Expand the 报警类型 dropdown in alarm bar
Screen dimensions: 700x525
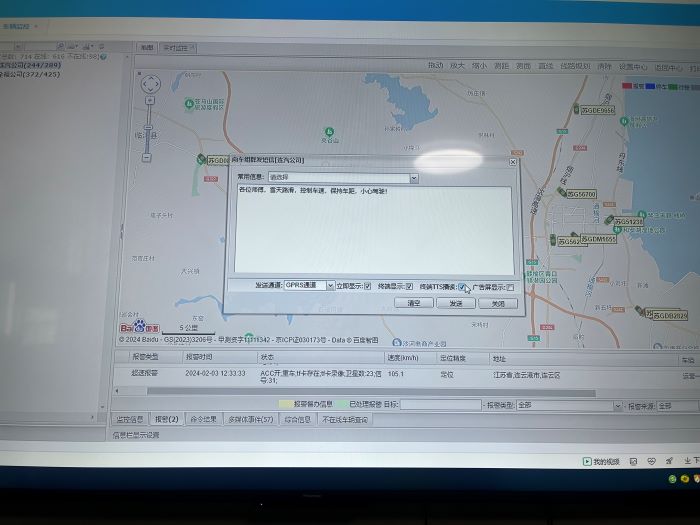coord(616,406)
